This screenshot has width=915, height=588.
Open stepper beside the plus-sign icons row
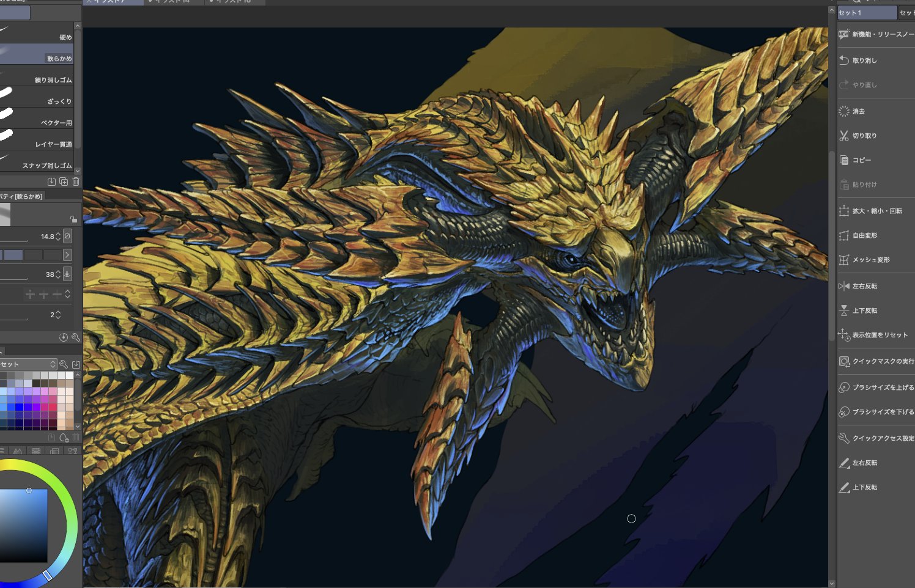pos(67,295)
